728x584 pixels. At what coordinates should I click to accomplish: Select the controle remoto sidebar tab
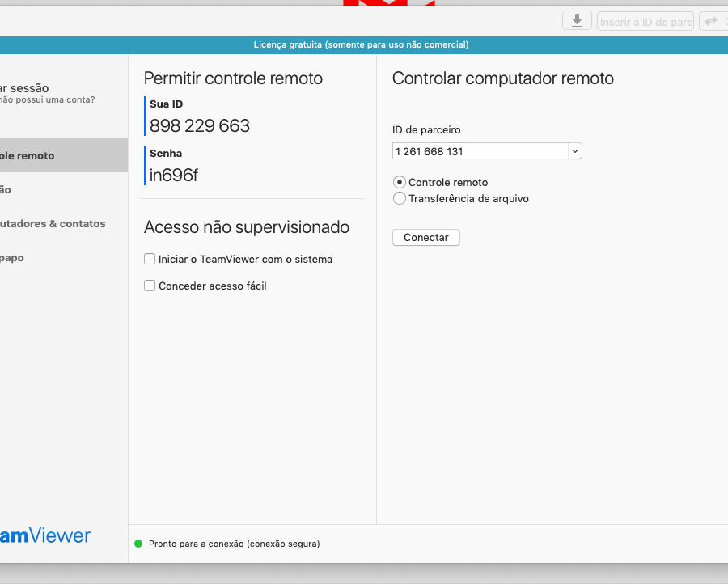tap(64, 155)
